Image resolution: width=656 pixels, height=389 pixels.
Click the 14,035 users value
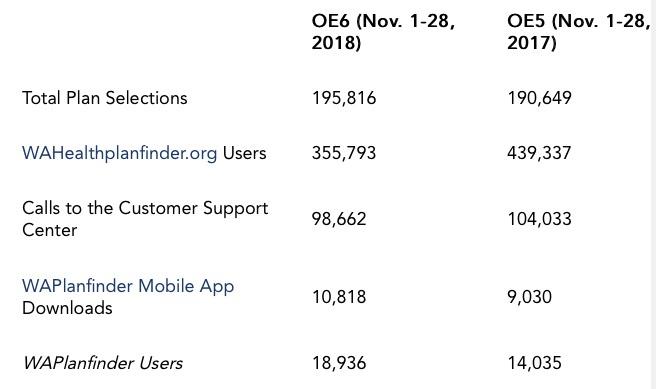pyautogui.click(x=534, y=363)
